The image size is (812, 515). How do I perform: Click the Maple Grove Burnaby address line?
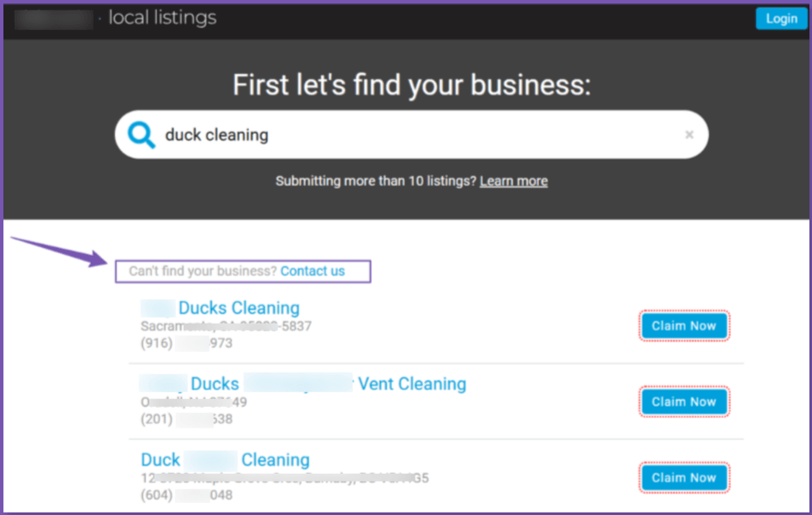284,478
